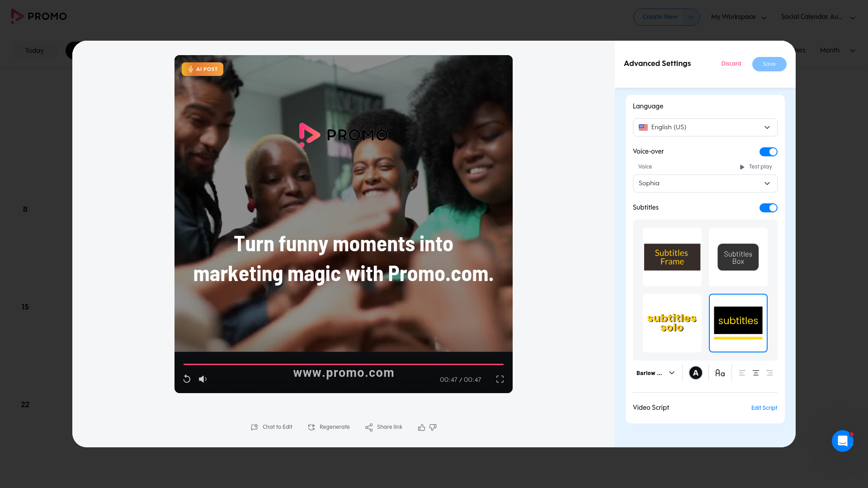Screen dimensions: 868x488
Task: Click Share link button
Action: 383,427
